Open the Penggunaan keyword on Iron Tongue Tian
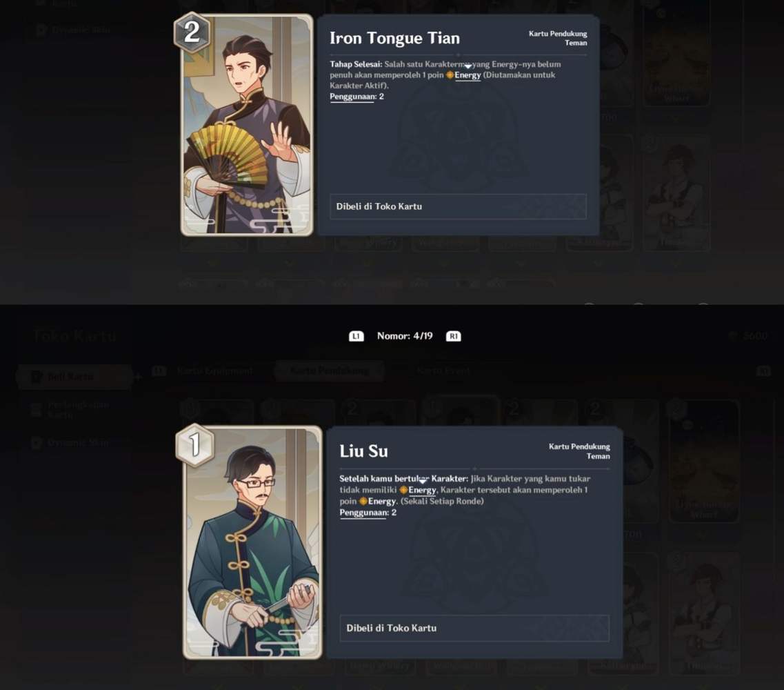The width and height of the screenshot is (784, 690). click(x=352, y=97)
